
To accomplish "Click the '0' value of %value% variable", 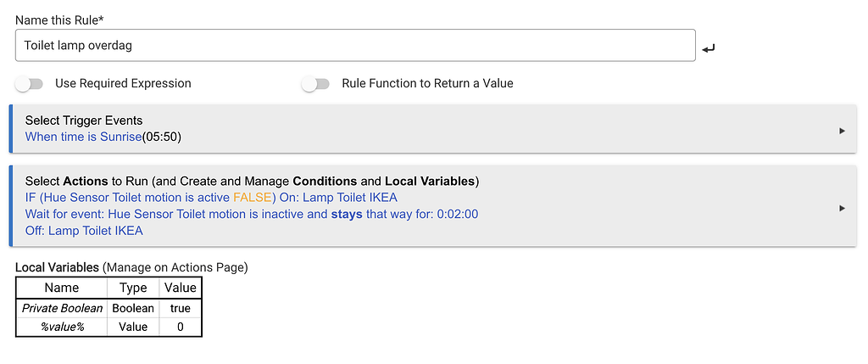I will pyautogui.click(x=180, y=327).
